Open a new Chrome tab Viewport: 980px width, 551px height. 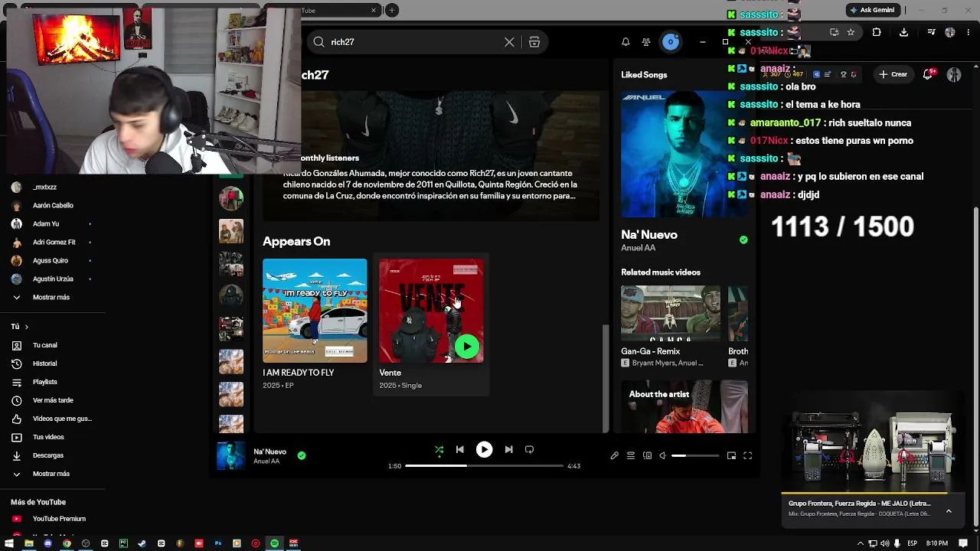[392, 10]
